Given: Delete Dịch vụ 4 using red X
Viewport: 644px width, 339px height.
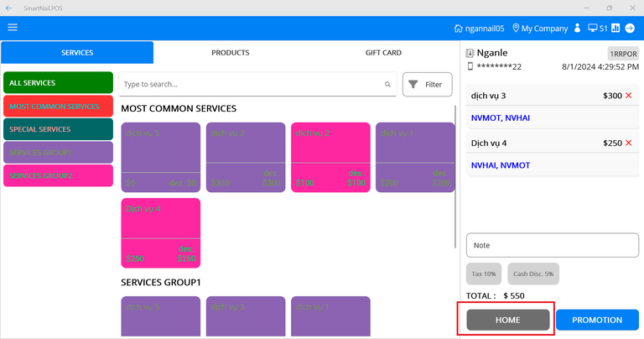Looking at the screenshot, I should coord(629,143).
